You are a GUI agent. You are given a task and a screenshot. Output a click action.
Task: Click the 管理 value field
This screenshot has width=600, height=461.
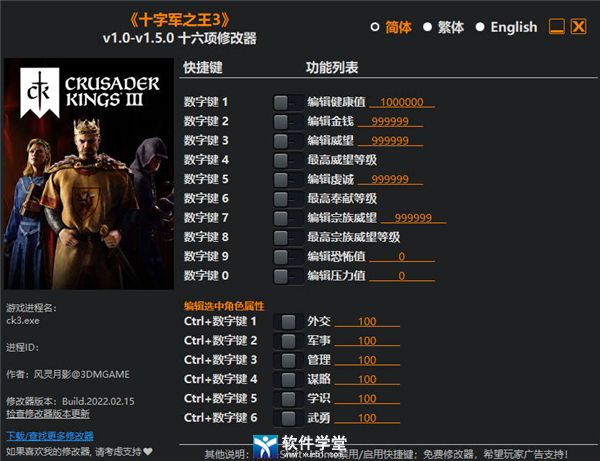tap(367, 360)
